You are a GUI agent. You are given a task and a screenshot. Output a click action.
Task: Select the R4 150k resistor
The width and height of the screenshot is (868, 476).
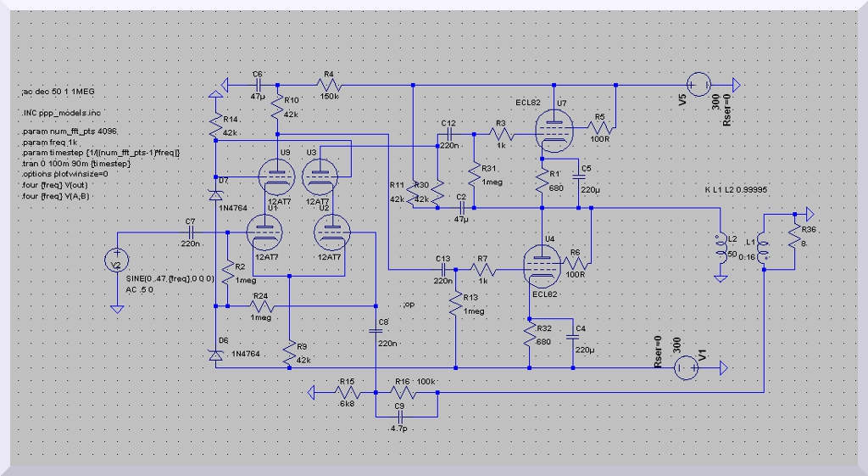point(329,85)
